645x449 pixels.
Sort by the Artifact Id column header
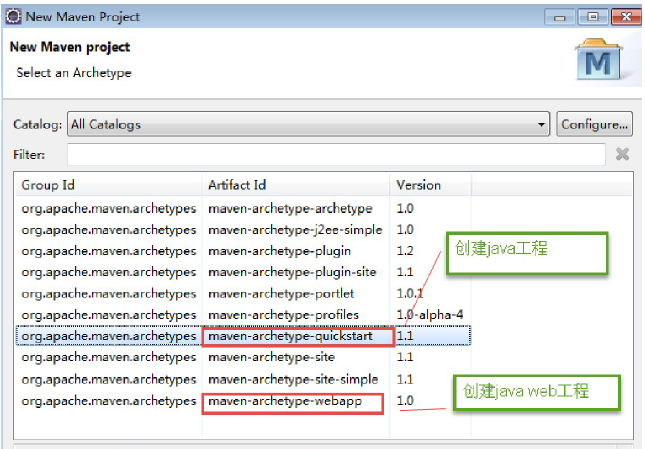(x=296, y=185)
